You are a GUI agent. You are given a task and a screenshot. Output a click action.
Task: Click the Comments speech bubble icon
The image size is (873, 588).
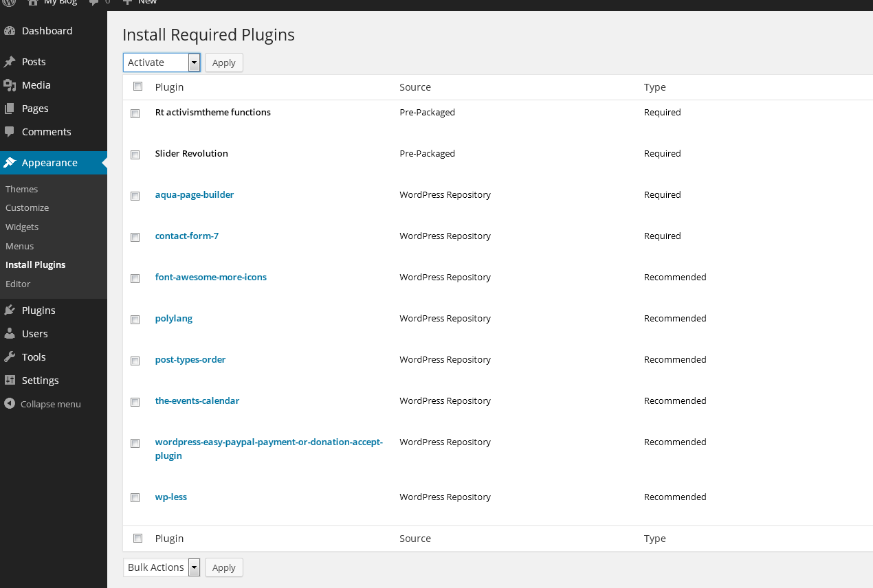(x=10, y=132)
